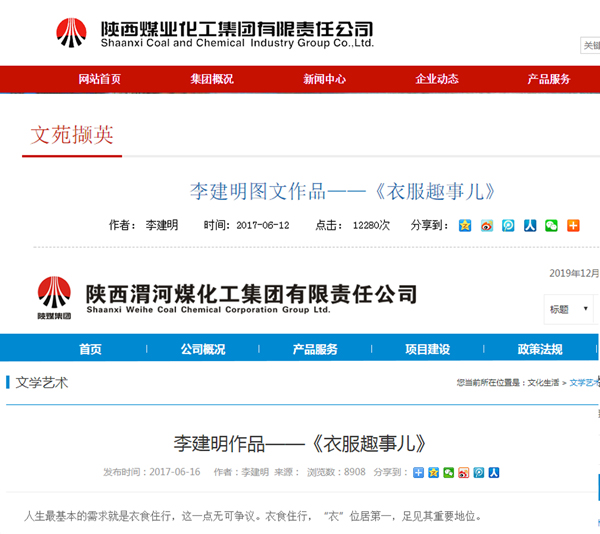
Task: Click the date text 2017-06-12
Action: (x=262, y=225)
